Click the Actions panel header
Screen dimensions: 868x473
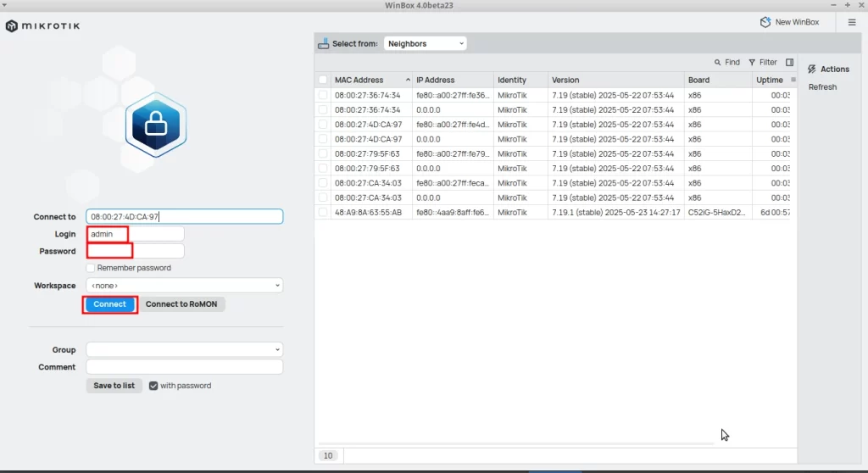(x=828, y=70)
